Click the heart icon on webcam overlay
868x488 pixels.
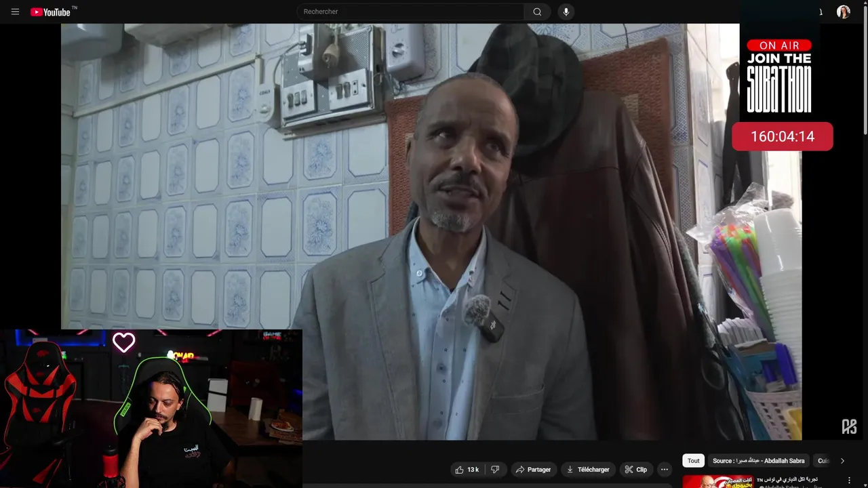click(x=123, y=343)
